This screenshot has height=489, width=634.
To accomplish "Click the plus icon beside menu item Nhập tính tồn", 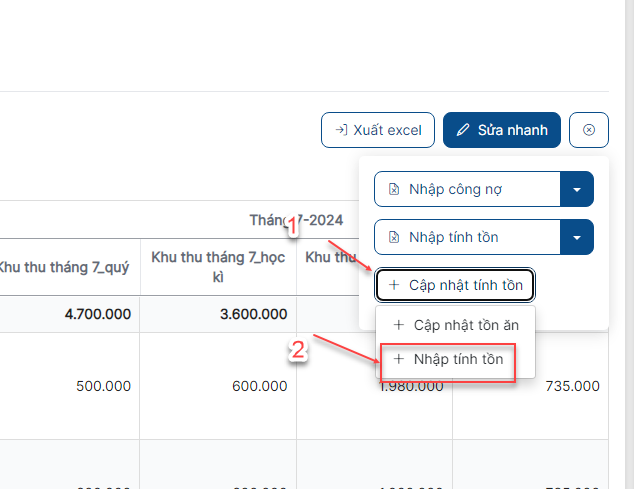I will pyautogui.click(x=399, y=359).
